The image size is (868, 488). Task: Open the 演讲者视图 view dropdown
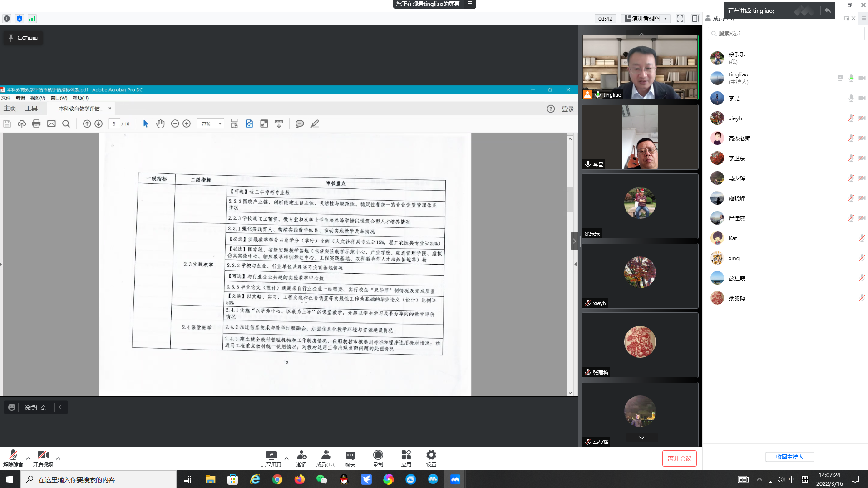[x=646, y=19]
